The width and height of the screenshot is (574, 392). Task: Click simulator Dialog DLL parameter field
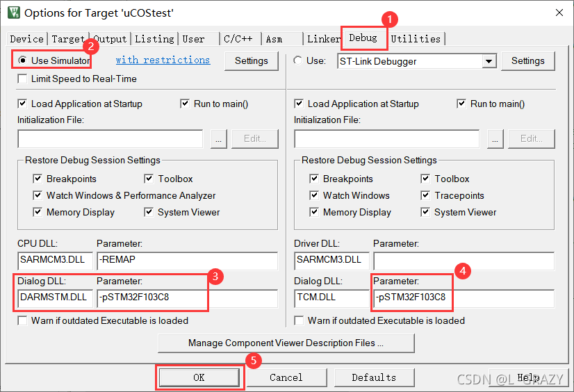point(187,298)
